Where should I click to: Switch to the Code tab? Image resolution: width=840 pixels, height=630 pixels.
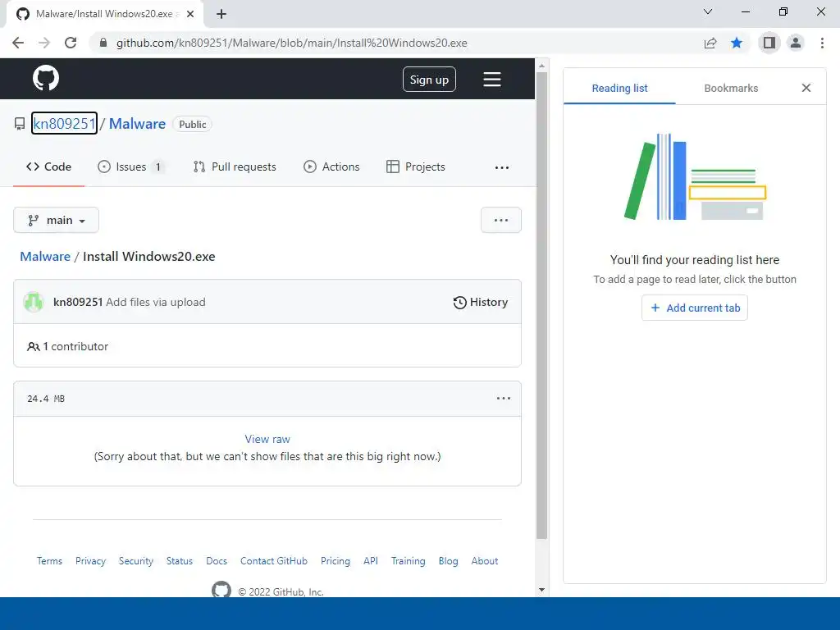click(x=48, y=167)
